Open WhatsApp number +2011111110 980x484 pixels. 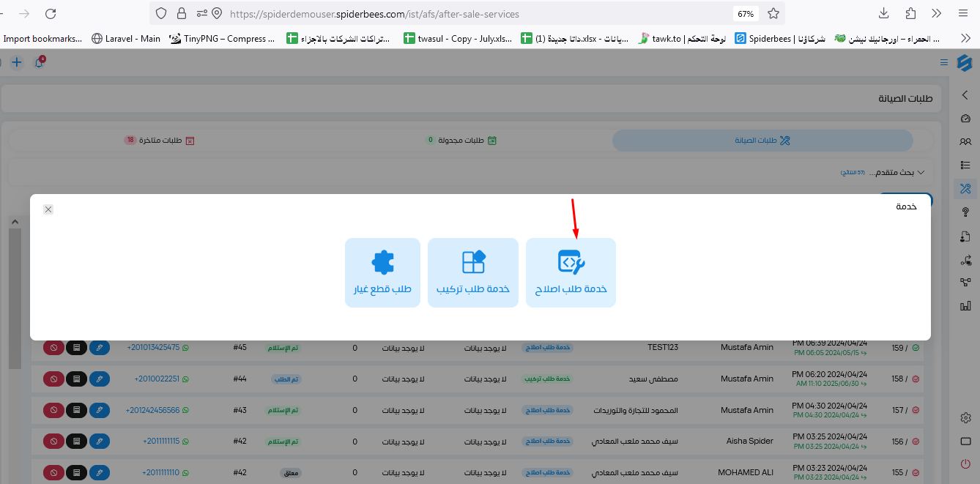(x=166, y=473)
